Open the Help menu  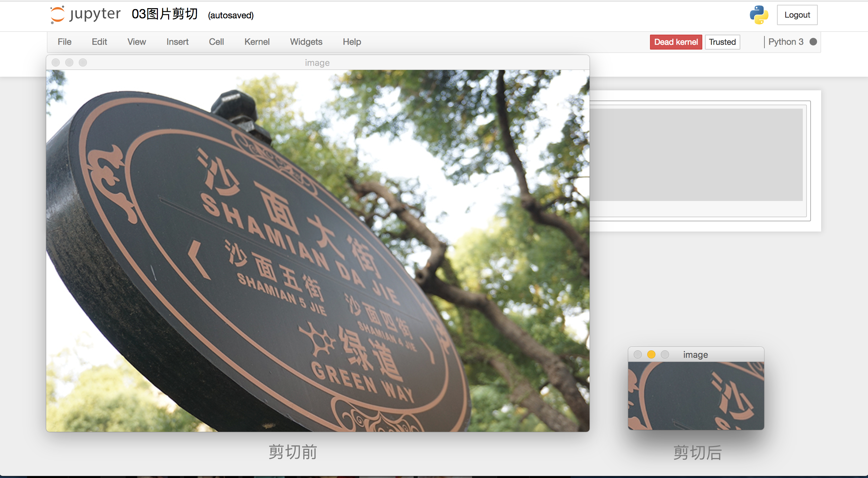(351, 42)
